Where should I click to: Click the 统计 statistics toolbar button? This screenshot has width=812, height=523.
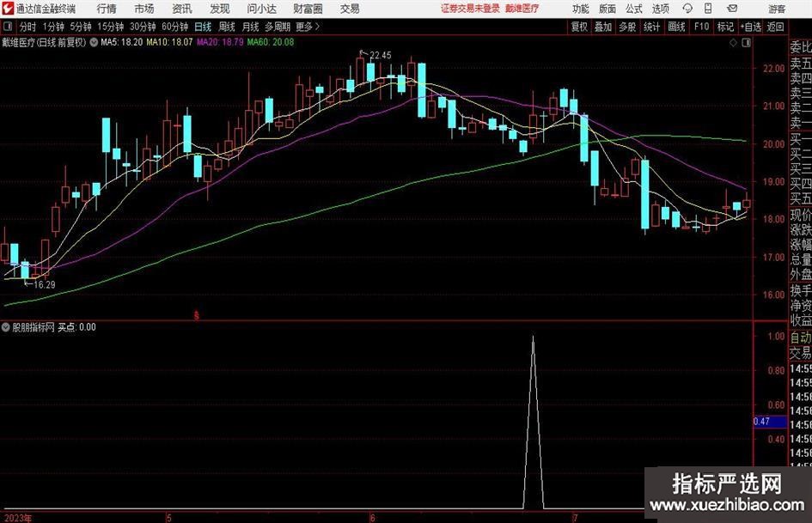point(652,27)
